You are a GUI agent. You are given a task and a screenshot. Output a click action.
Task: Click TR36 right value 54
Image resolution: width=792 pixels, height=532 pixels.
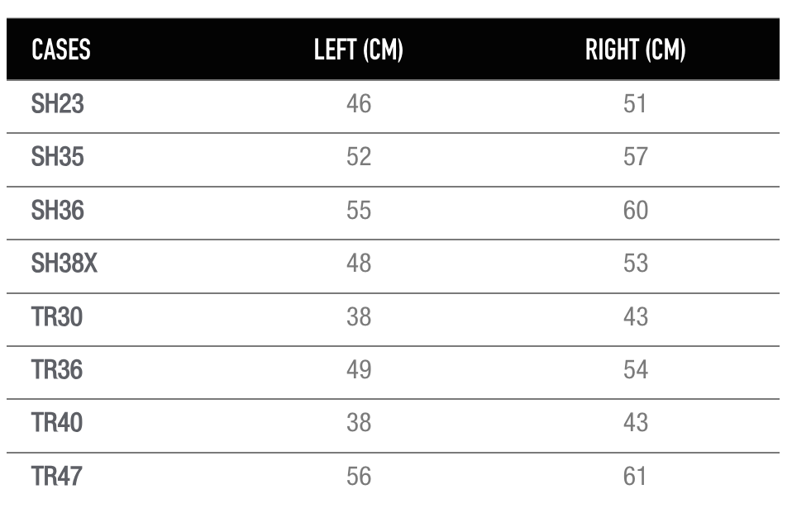coord(636,369)
